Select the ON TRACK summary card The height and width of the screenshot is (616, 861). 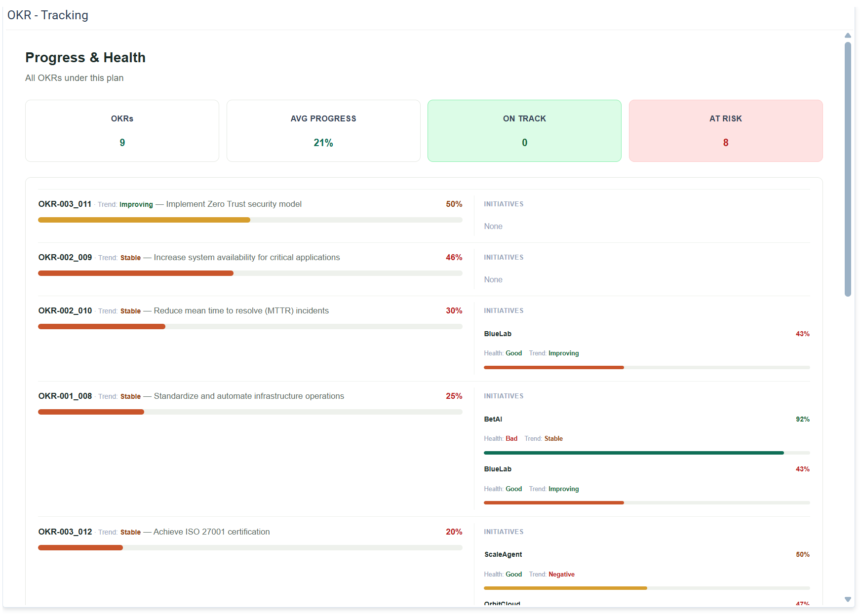524,131
